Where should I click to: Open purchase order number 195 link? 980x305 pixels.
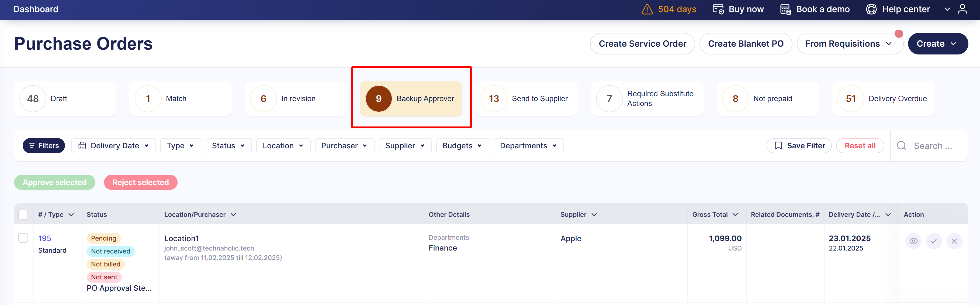point(44,238)
